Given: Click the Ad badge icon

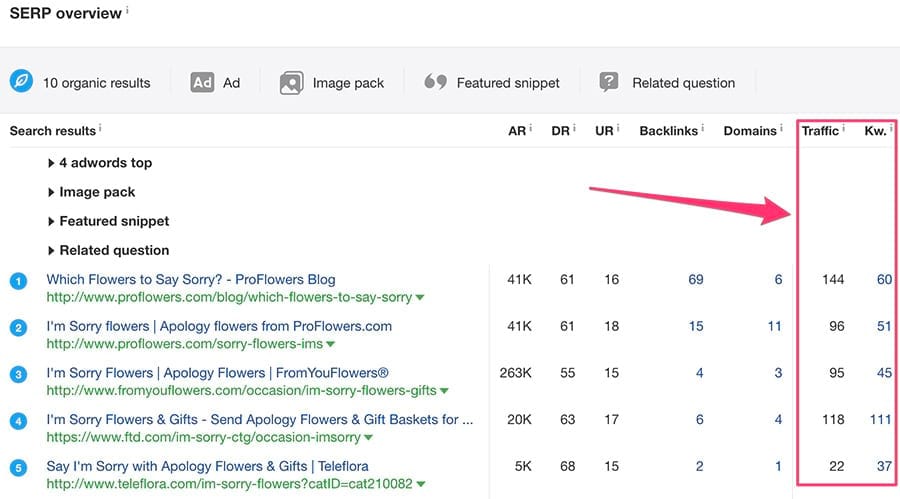Looking at the screenshot, I should 203,82.
